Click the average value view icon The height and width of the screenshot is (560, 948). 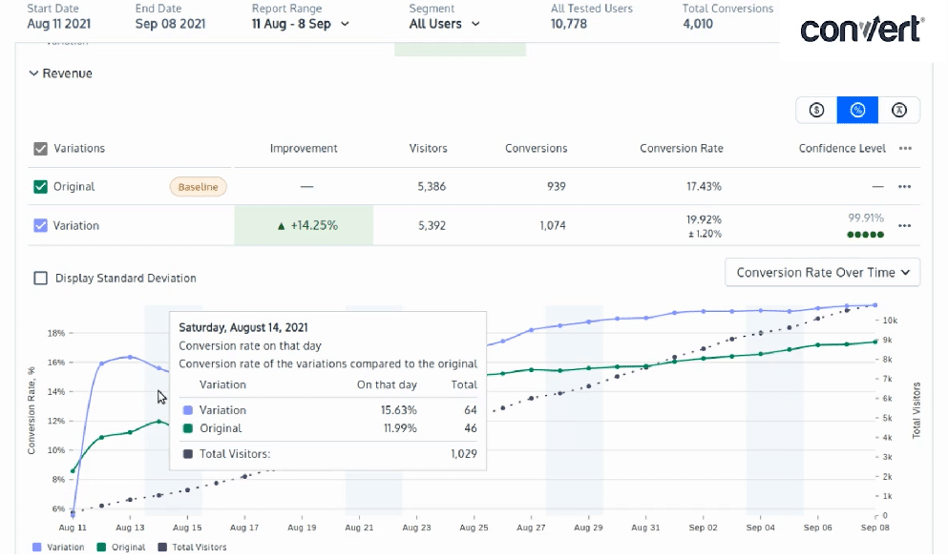898,110
